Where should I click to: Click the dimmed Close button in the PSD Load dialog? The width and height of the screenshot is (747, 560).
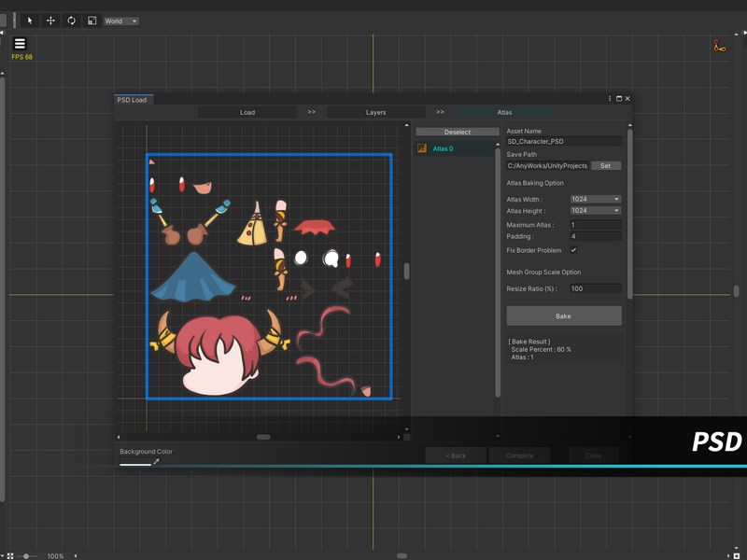tap(594, 455)
